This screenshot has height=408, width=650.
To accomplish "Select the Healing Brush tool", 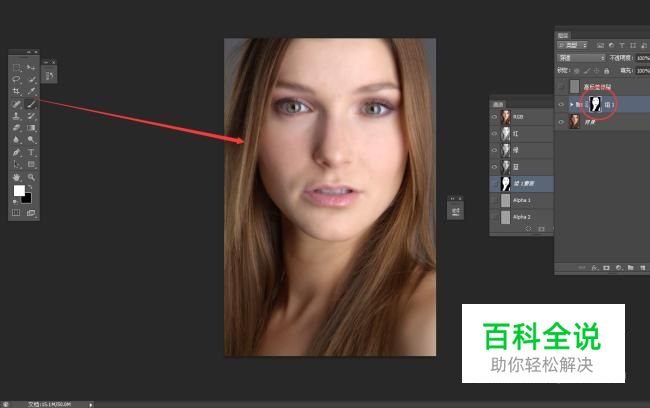I will point(16,104).
